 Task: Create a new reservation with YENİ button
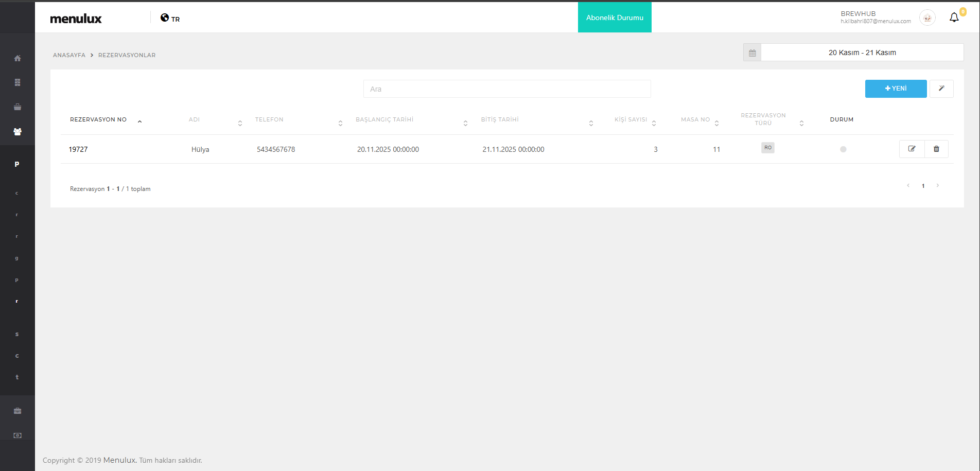pyautogui.click(x=896, y=89)
